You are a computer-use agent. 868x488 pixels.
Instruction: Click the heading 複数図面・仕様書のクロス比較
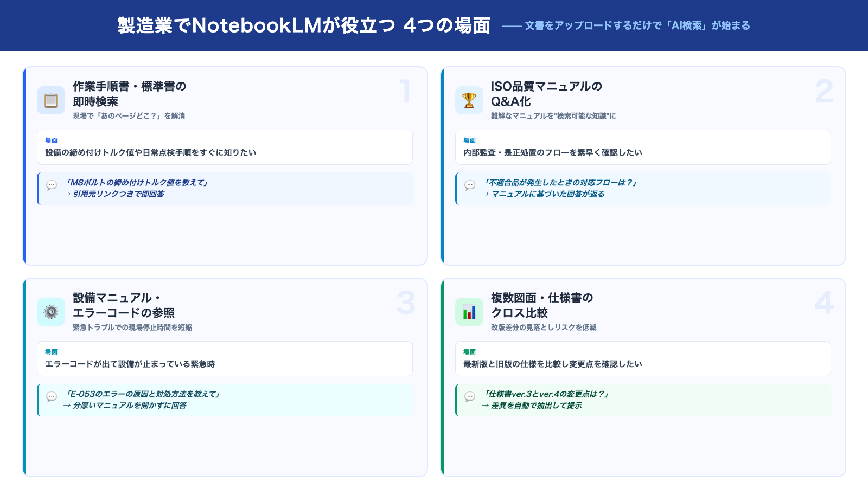(542, 305)
